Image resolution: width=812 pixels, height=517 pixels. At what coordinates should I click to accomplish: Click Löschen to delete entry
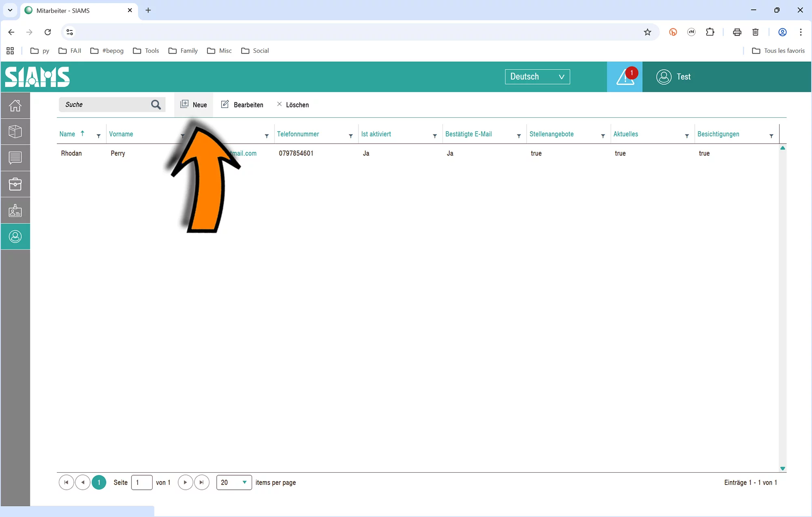(x=293, y=105)
